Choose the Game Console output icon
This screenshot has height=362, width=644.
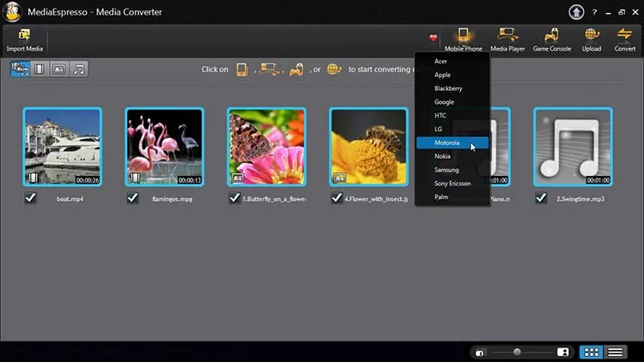pyautogui.click(x=551, y=40)
